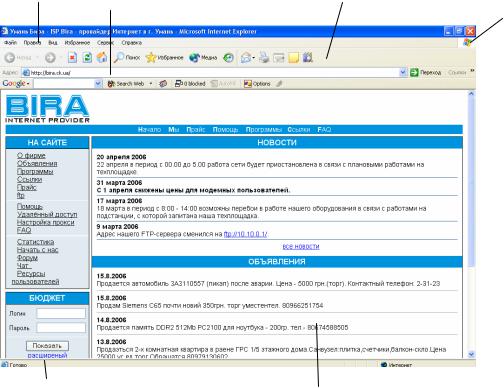The width and height of the screenshot is (504, 388).
Task: Click the page icon beside the address URL
Action: coord(25,72)
